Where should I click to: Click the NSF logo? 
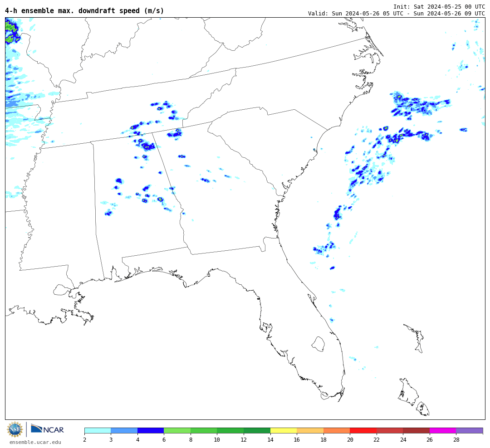click(x=15, y=429)
